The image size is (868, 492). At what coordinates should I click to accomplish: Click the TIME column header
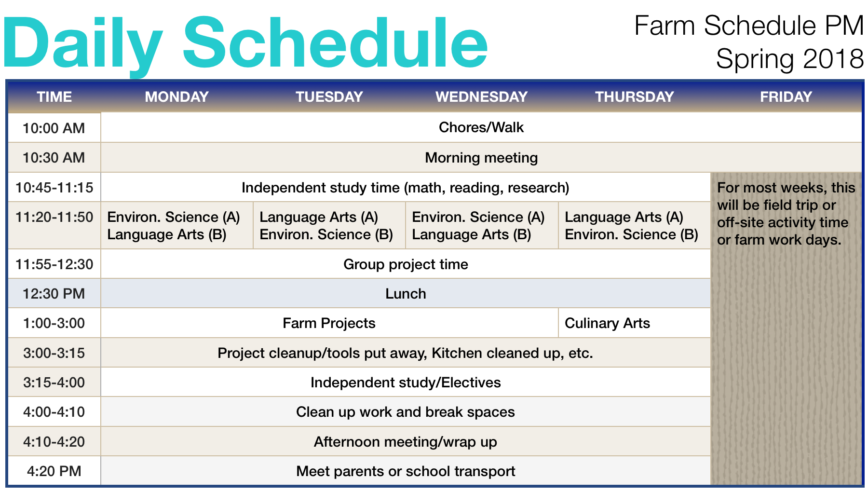point(54,97)
